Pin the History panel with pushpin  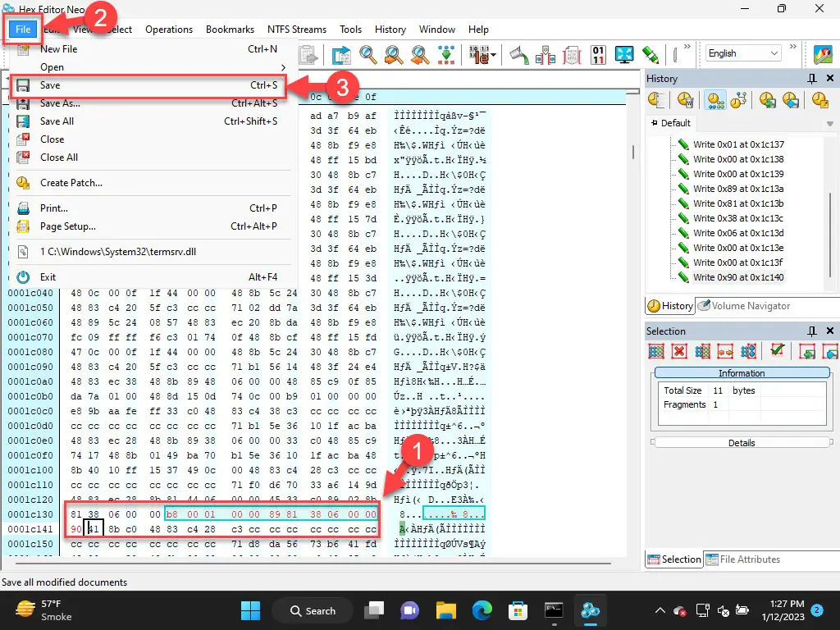pyautogui.click(x=812, y=79)
